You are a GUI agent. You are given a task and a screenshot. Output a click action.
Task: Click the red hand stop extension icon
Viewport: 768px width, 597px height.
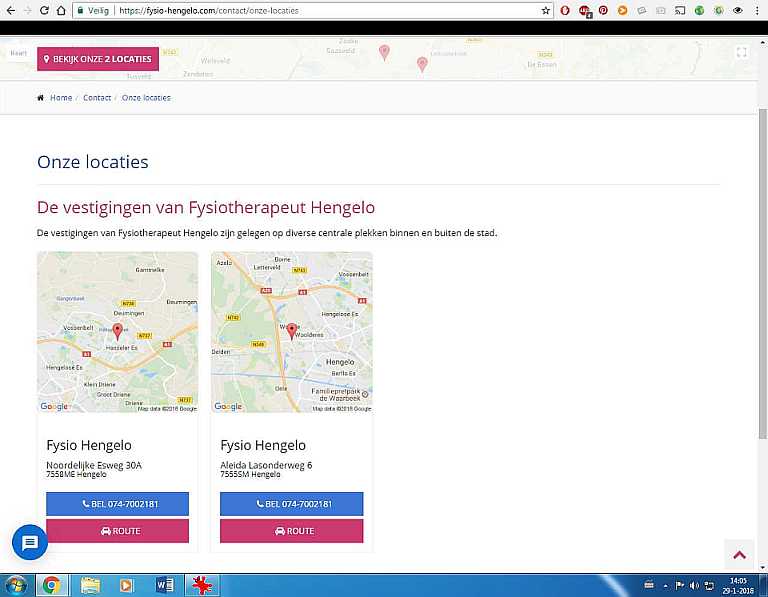pos(565,10)
